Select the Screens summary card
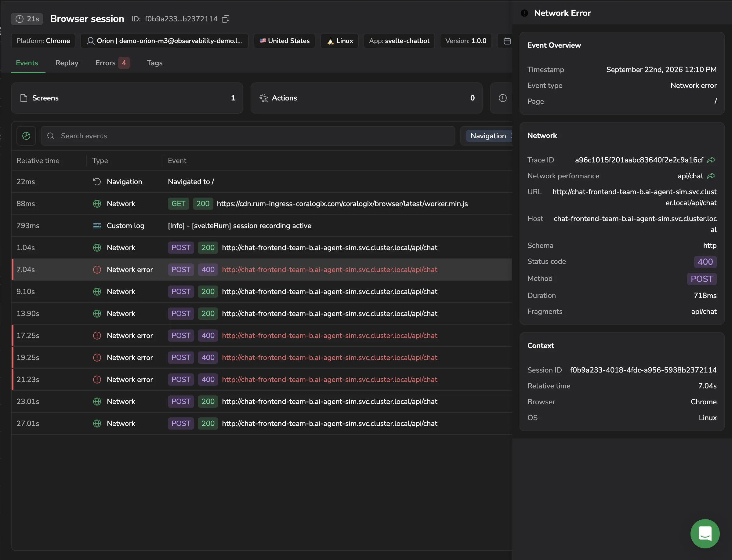This screenshot has width=732, height=560. click(127, 98)
